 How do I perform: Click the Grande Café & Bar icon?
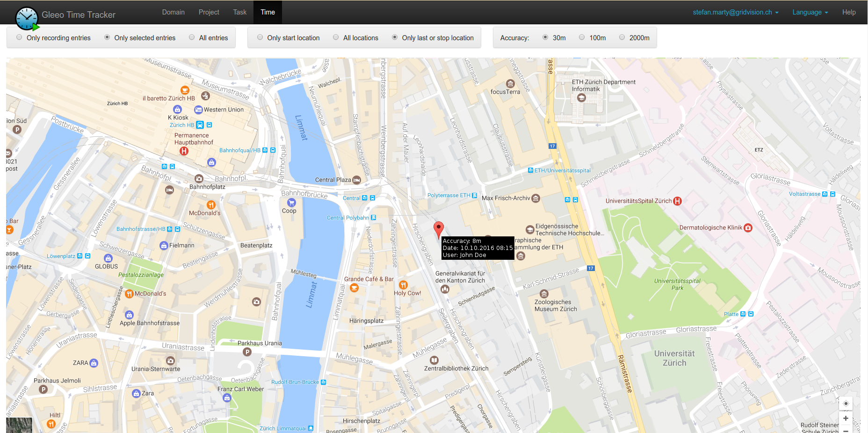[x=354, y=288]
